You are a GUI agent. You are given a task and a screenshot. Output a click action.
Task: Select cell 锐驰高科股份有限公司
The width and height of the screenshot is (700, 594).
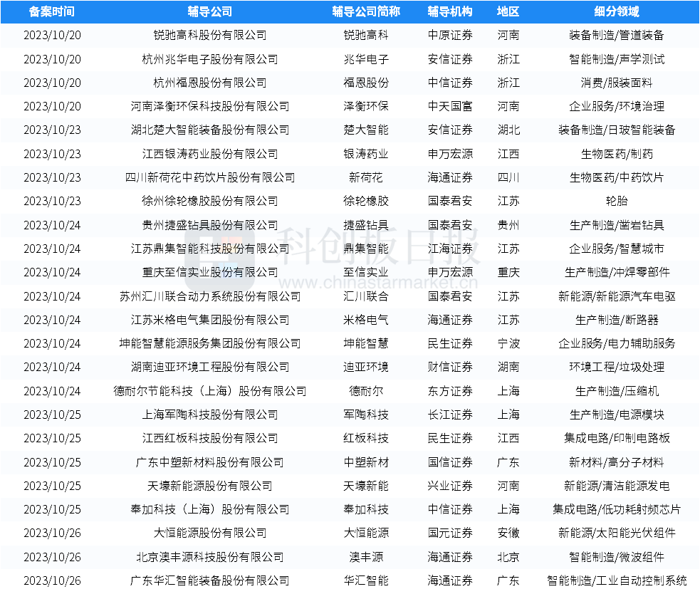[x=210, y=36]
